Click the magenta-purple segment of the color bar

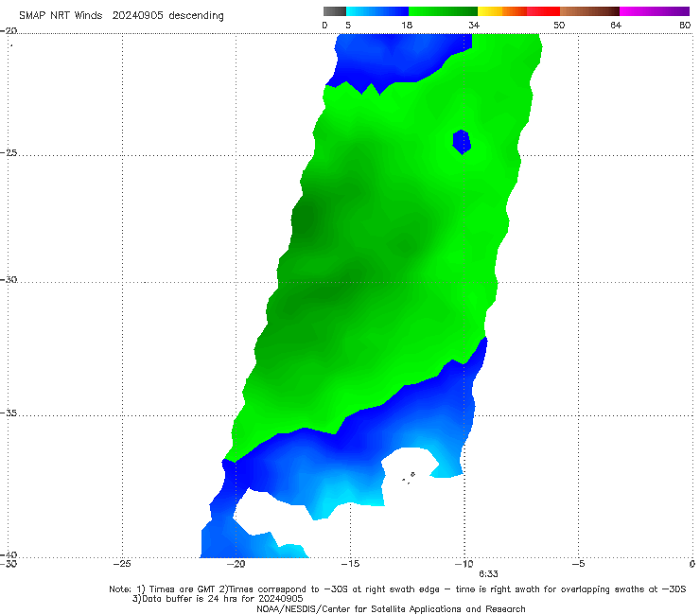[x=655, y=11]
